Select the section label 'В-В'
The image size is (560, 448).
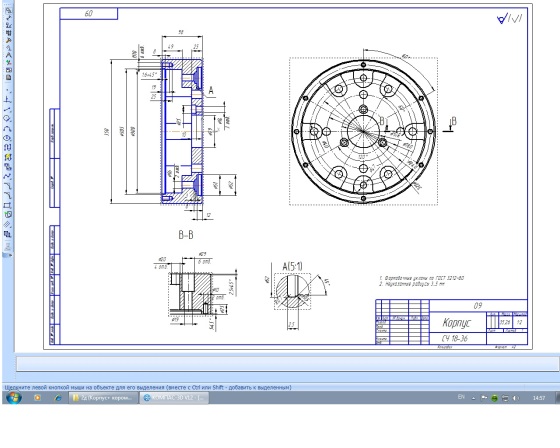(186, 235)
